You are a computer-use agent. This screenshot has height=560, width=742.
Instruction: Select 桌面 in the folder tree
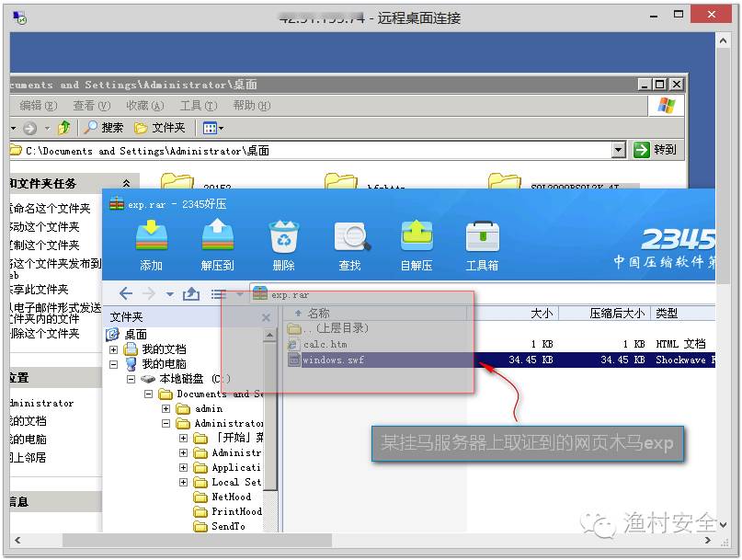(x=135, y=334)
